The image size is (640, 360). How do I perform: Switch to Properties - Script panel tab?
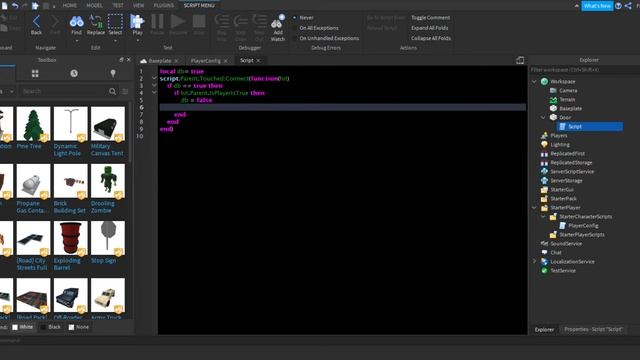[593, 329]
